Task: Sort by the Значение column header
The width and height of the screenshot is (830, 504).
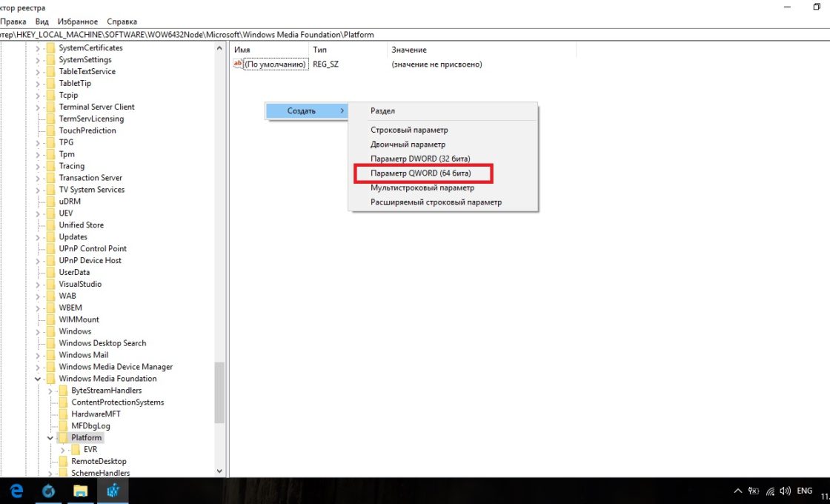Action: 481,50
